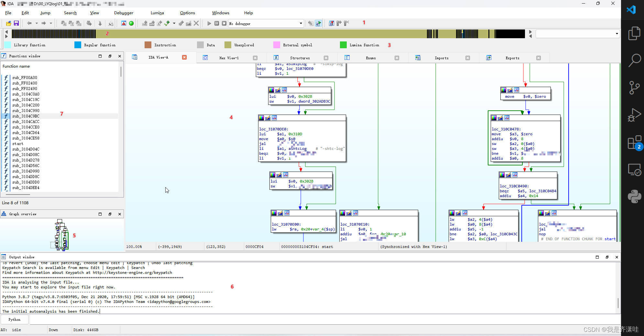This screenshot has width=644, height=336.
Task: Jump back with the left arrow icon
Action: pos(29,23)
